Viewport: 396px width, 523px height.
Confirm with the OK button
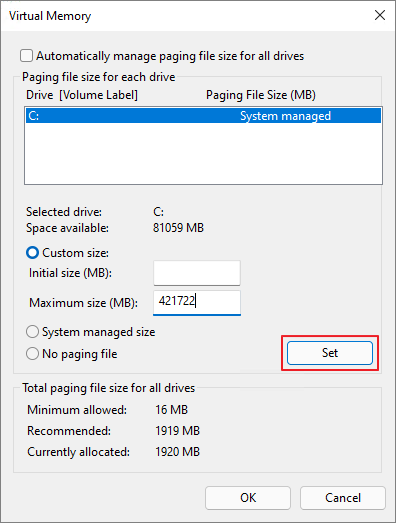pos(248,498)
